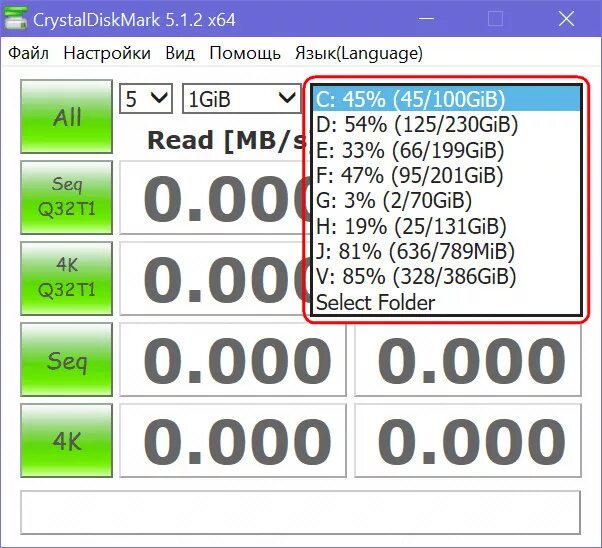Select drive E: 33% (66/199GiB)
Screen dimensions: 602x548
point(447,150)
